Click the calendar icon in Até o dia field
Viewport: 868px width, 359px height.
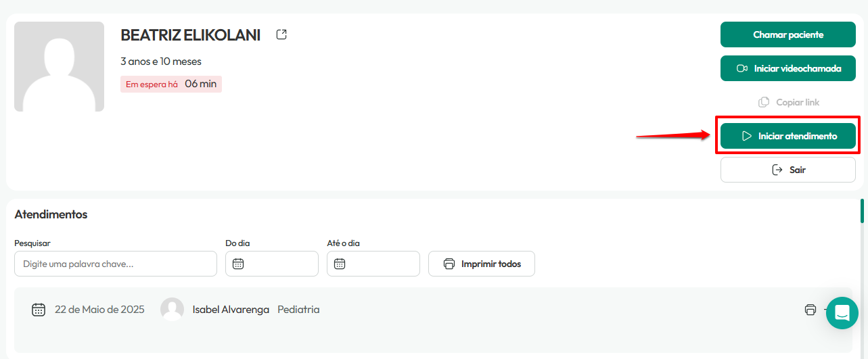pos(340,264)
